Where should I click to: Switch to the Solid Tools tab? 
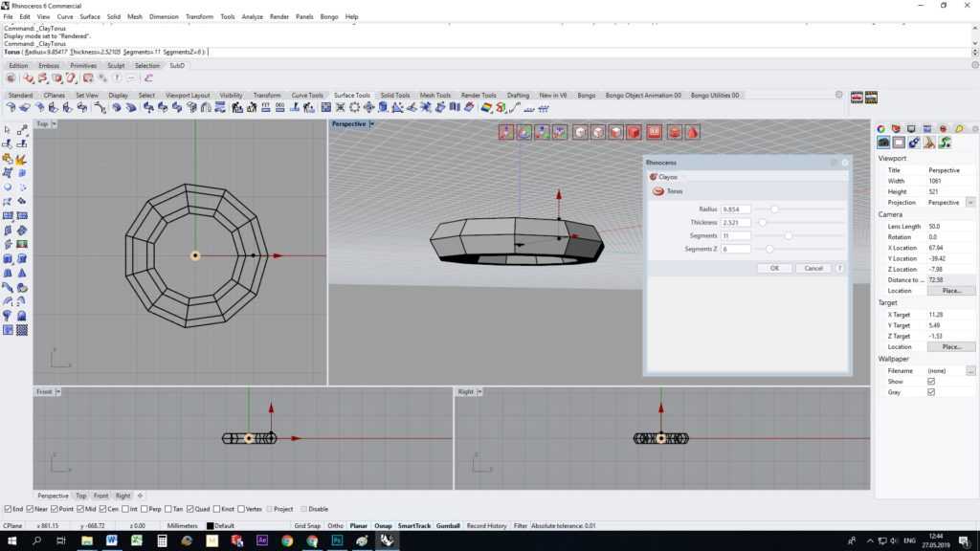[394, 96]
